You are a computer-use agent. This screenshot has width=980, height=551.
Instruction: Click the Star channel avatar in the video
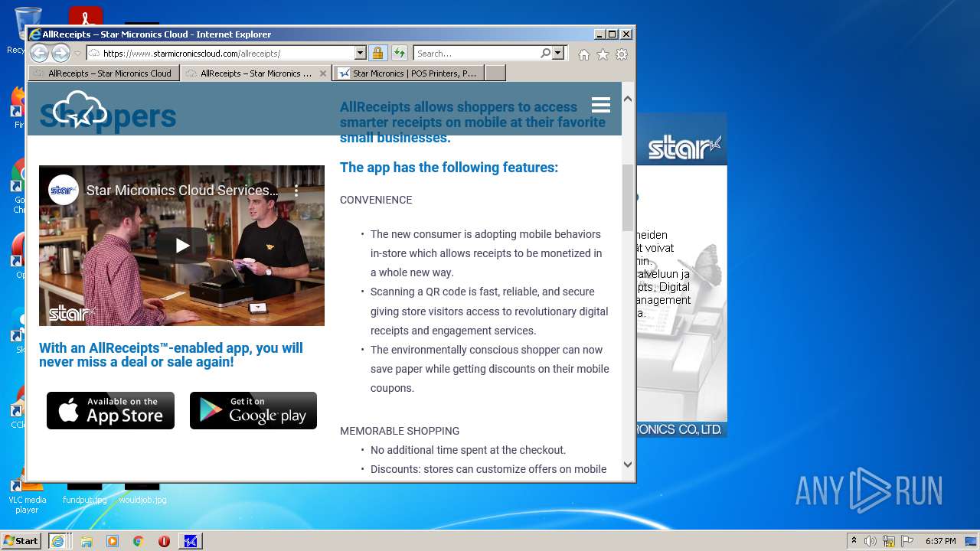[64, 190]
